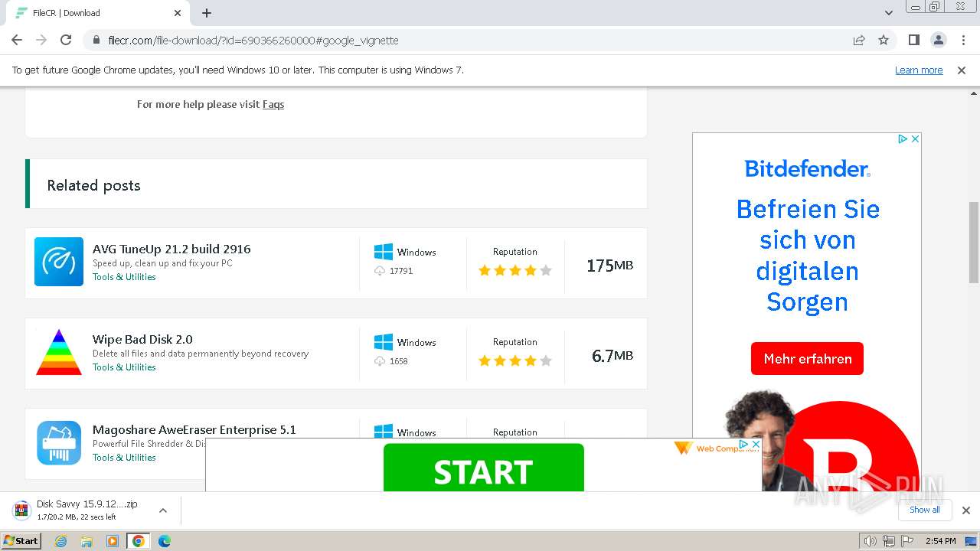Switch to Chrome in the taskbar
Viewport: 980px width, 551px height.
coord(139,541)
